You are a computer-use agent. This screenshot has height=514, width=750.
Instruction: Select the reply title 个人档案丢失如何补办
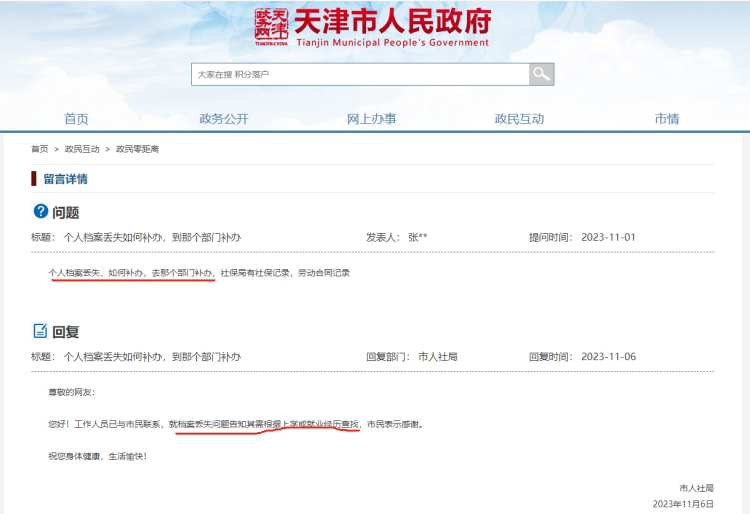point(153,357)
